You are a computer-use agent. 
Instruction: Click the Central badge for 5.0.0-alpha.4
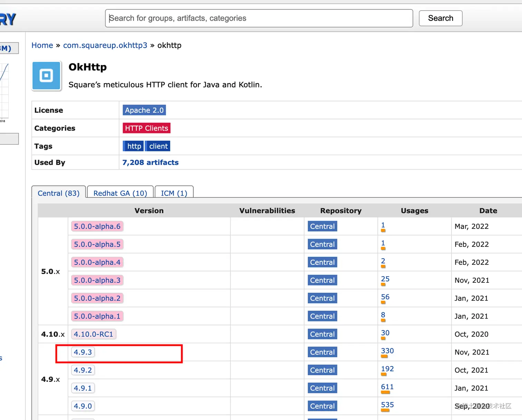[322, 262]
